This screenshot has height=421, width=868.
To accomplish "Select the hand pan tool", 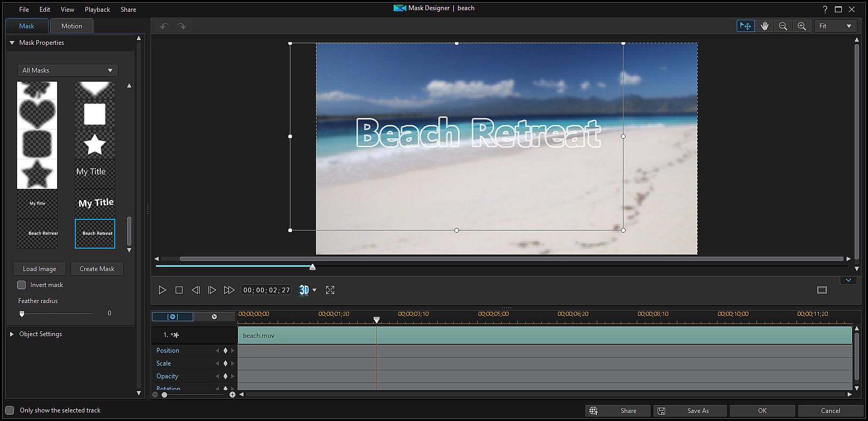I will (764, 26).
